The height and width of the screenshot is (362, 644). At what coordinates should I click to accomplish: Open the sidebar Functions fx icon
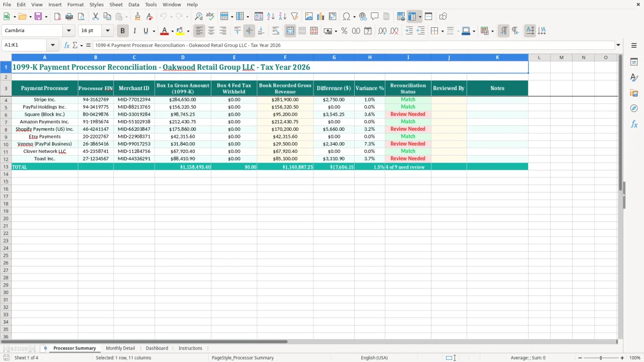[634, 124]
